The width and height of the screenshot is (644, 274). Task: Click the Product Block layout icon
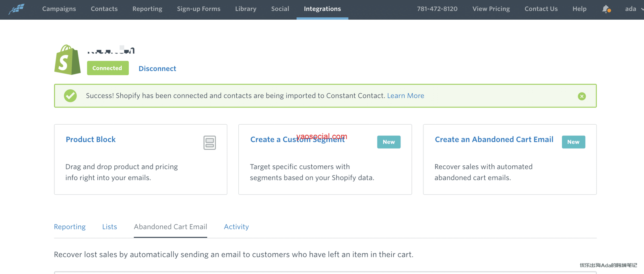[209, 143]
